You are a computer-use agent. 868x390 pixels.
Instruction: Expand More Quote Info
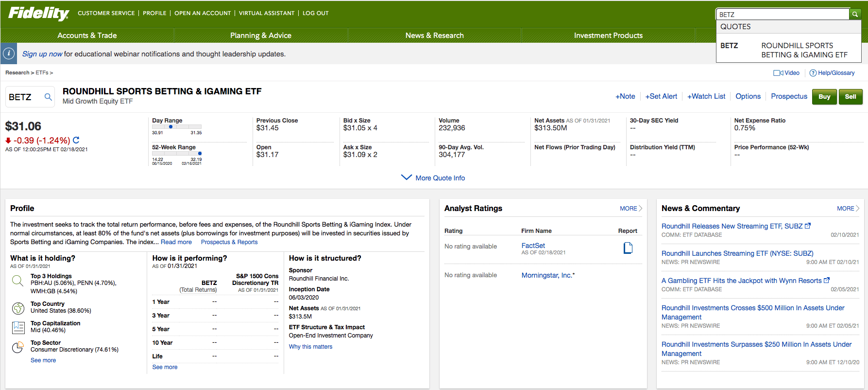[433, 178]
